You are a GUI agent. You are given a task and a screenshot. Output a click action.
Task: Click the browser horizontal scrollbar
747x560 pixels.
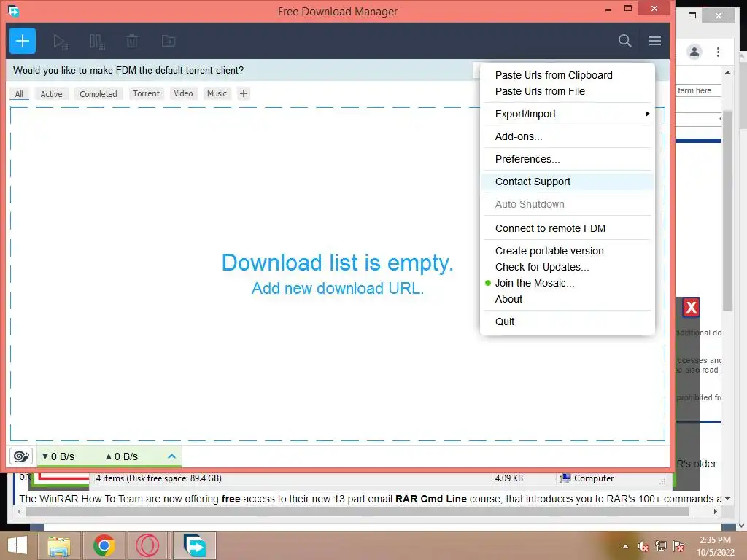(x=357, y=511)
